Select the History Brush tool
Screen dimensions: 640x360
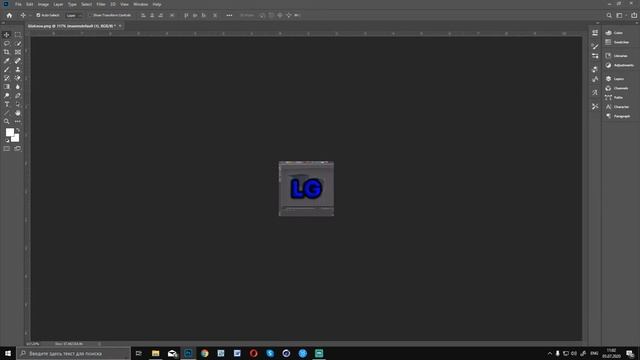pos(7,78)
